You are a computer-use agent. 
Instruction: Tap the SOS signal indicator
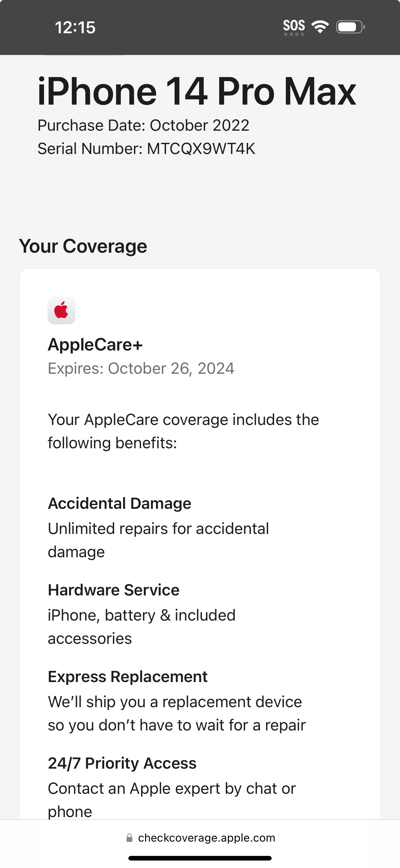point(294,27)
